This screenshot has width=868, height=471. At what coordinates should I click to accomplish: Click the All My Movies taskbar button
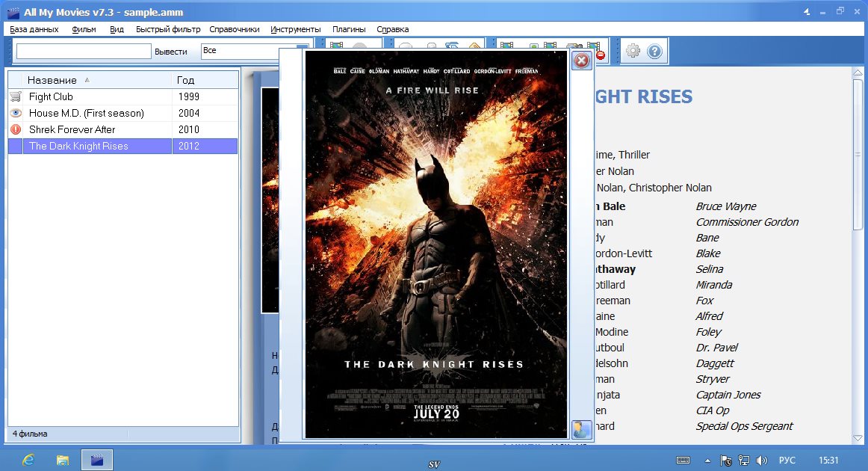(97, 460)
